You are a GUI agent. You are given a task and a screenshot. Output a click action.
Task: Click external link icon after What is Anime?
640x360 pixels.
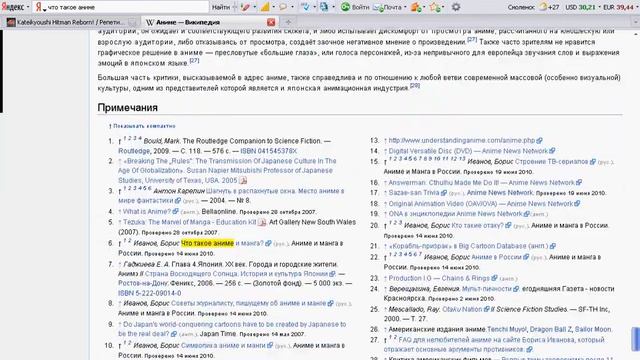pyautogui.click(x=175, y=211)
